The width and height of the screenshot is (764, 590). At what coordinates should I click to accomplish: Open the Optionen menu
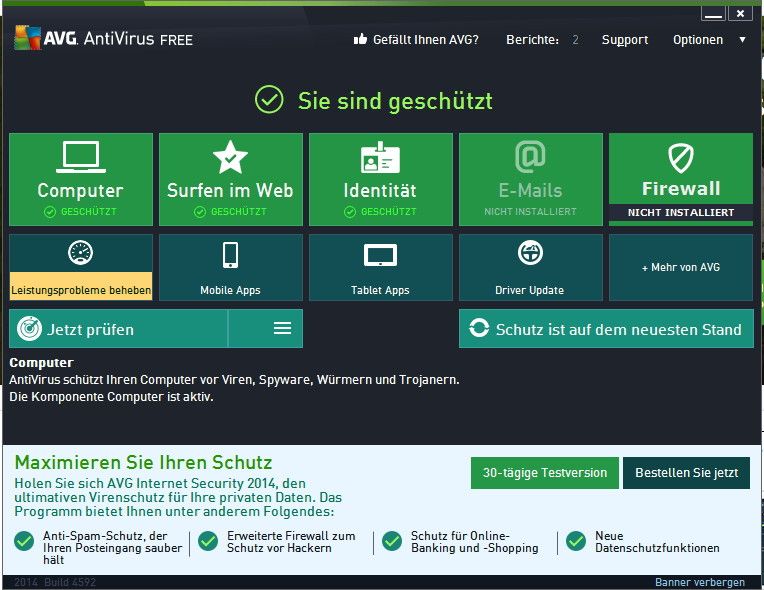pos(698,39)
